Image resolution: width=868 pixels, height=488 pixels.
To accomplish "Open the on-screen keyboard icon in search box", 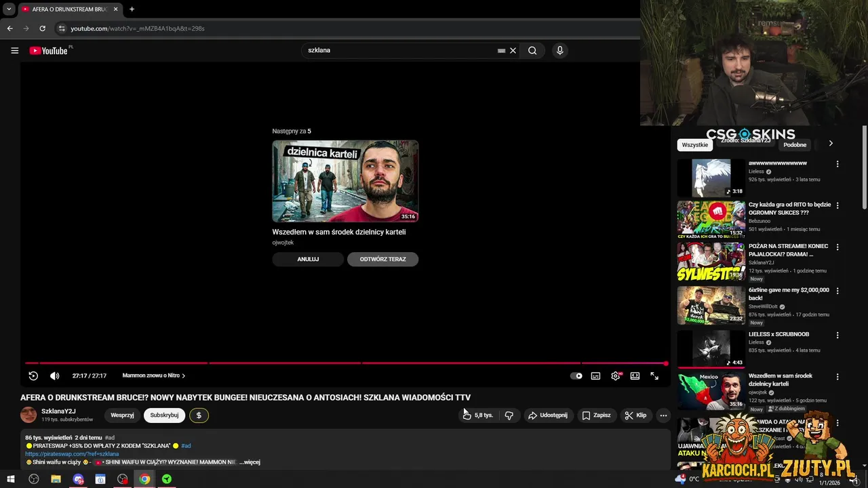I will pos(501,50).
